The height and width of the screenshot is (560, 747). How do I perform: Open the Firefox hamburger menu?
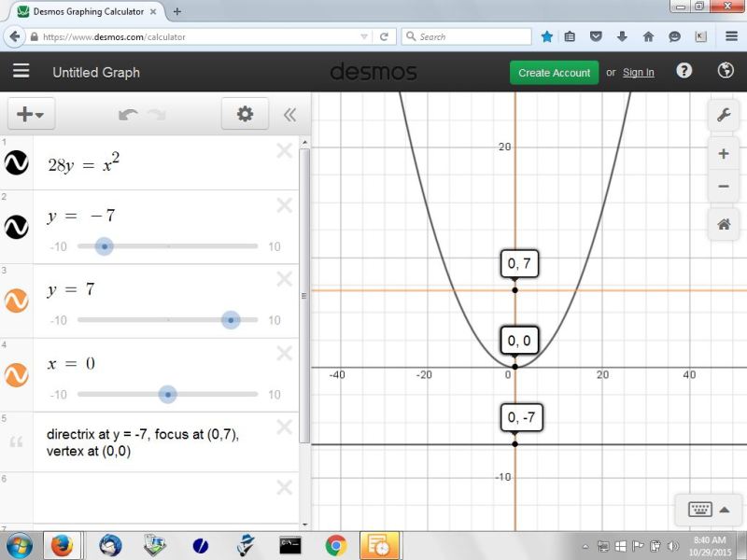[x=732, y=36]
